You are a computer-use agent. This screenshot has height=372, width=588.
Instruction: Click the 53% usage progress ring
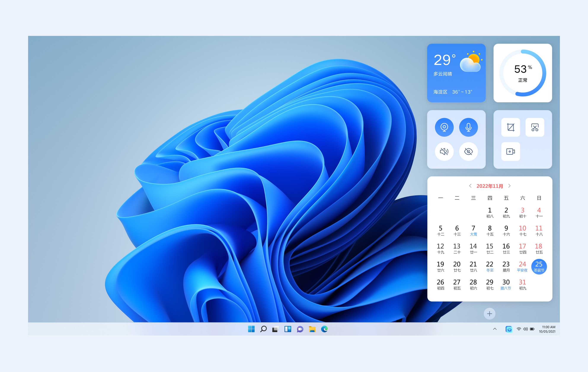[522, 73]
